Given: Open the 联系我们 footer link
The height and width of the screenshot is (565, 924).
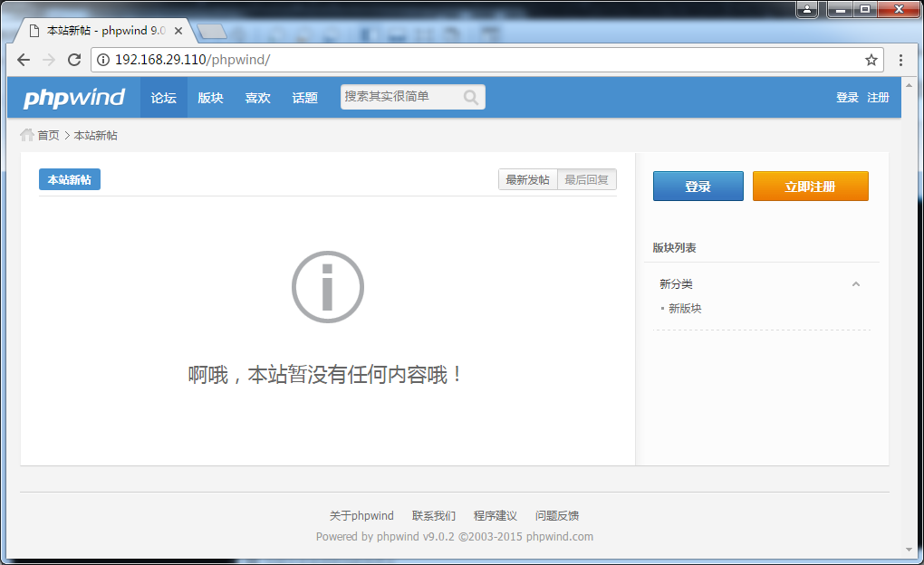Looking at the screenshot, I should tap(434, 515).
